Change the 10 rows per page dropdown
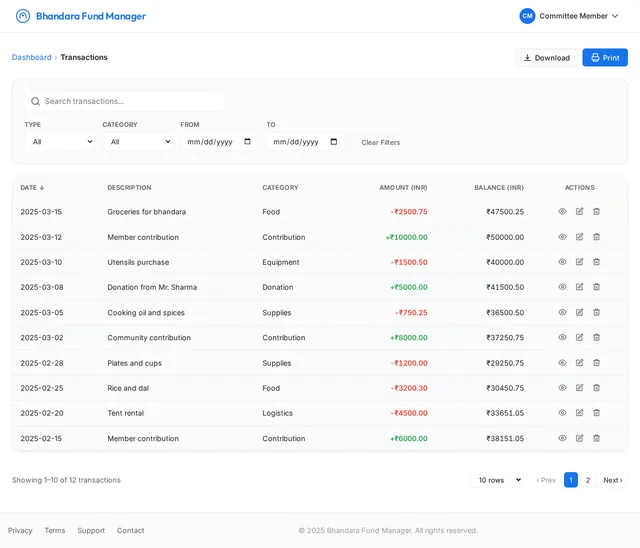Image resolution: width=640 pixels, height=548 pixels. click(x=498, y=480)
